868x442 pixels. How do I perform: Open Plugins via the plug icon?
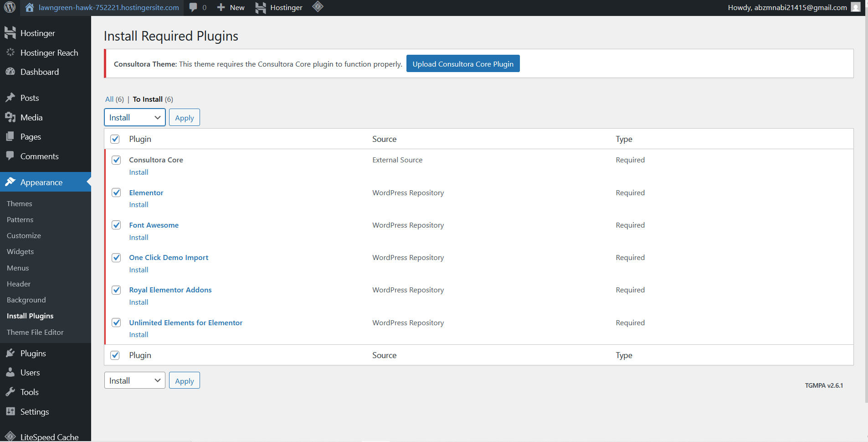click(11, 353)
